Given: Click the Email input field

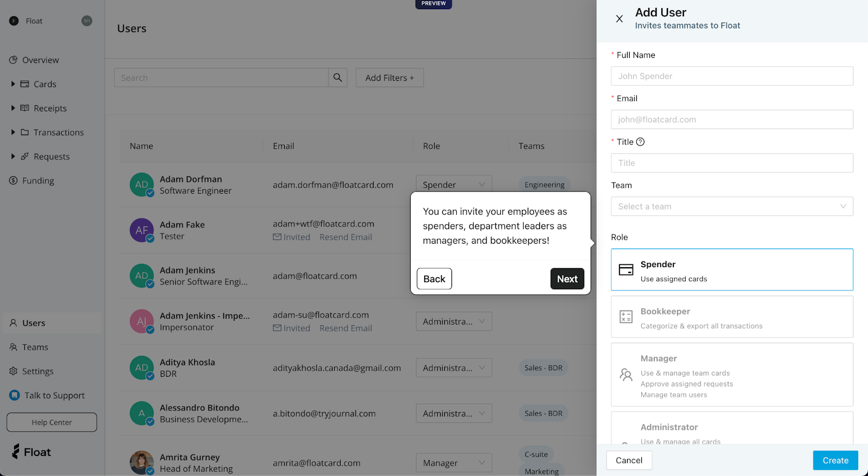Looking at the screenshot, I should pyautogui.click(x=732, y=119).
